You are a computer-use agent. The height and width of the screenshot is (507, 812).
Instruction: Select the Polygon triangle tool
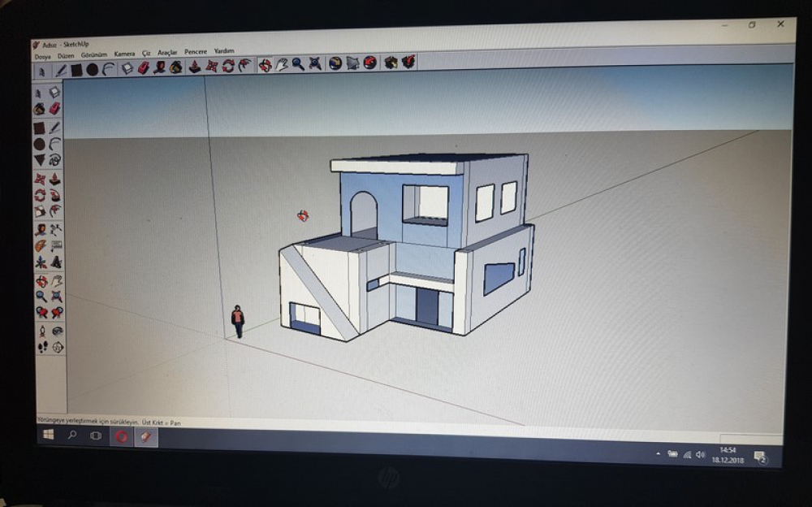tap(40, 161)
